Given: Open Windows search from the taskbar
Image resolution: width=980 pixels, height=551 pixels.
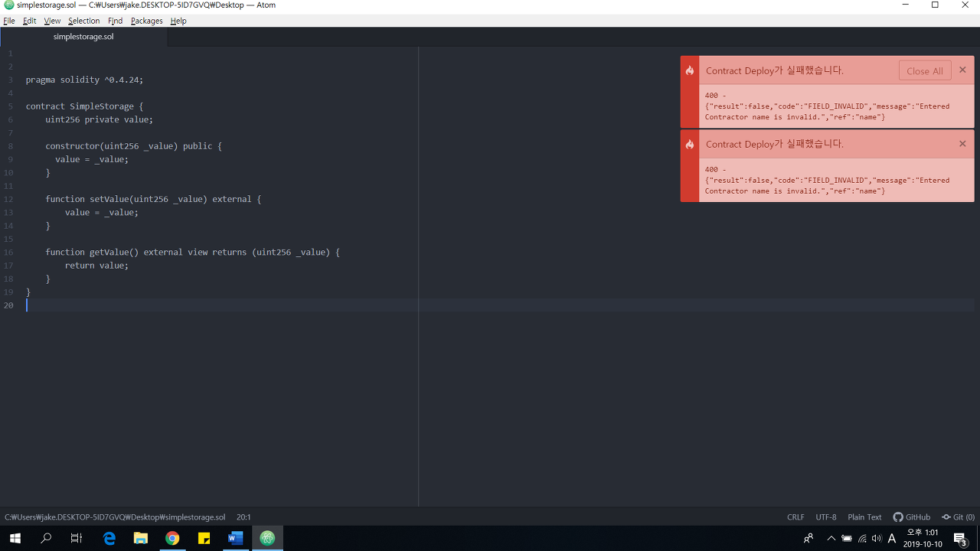Looking at the screenshot, I should (x=46, y=538).
